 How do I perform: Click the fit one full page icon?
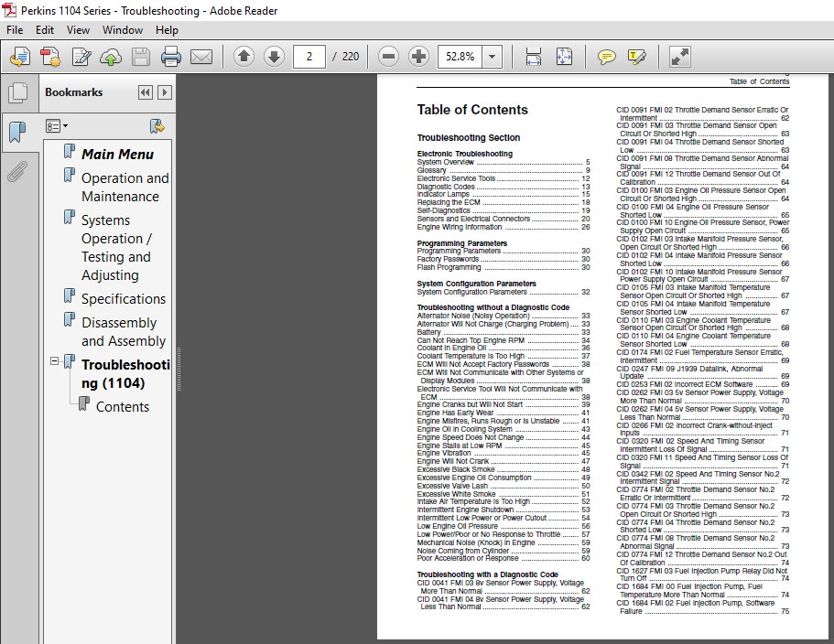point(564,57)
